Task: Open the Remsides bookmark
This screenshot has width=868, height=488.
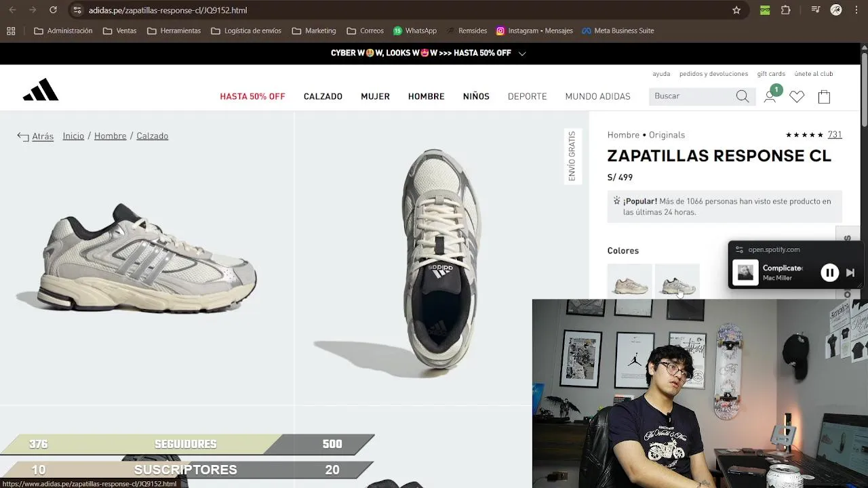Action: coord(467,30)
